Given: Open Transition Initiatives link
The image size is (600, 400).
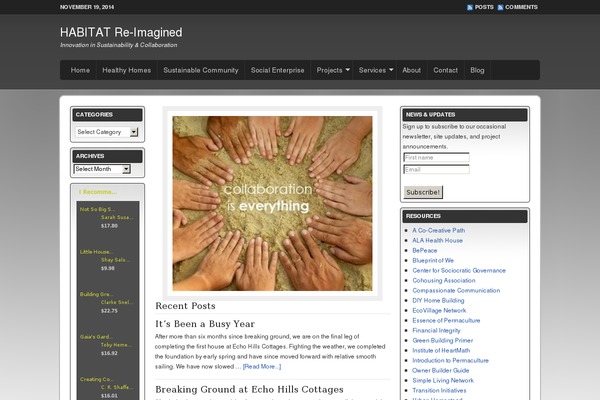Looking at the screenshot, I should [x=439, y=390].
